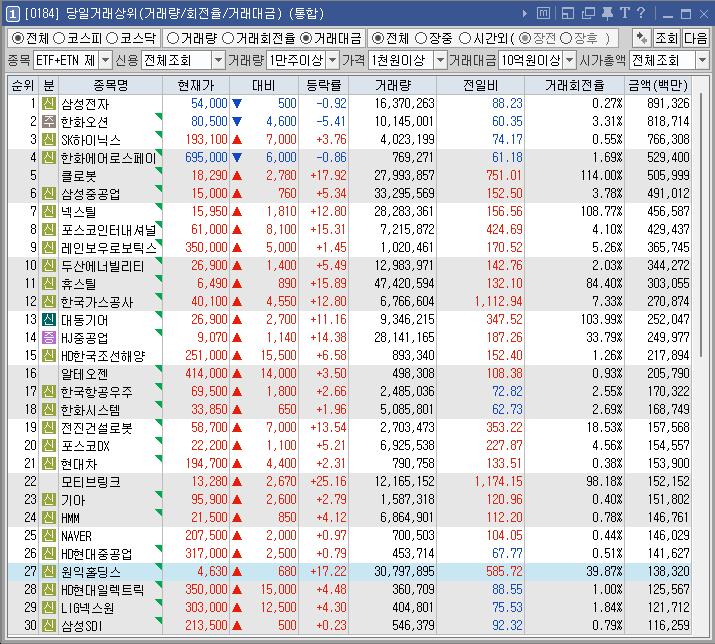Click the duplicate window icon in title bar
The width and height of the screenshot is (715, 644).
588,14
